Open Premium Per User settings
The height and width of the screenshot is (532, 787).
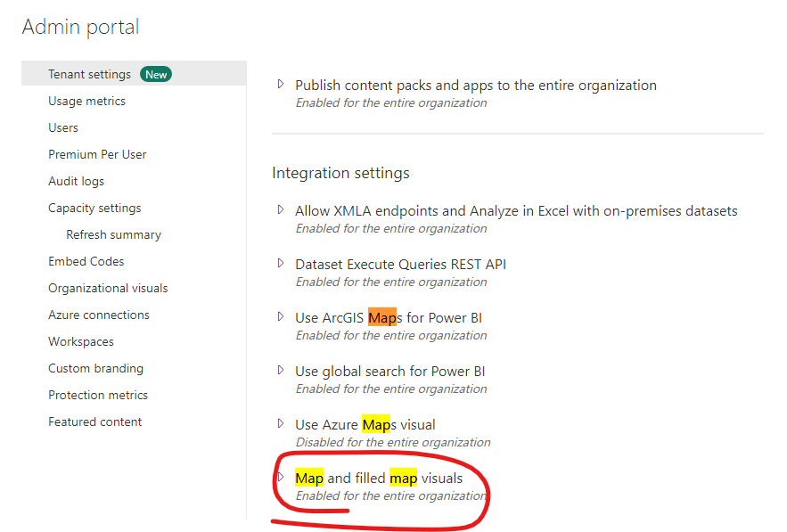[x=97, y=154]
